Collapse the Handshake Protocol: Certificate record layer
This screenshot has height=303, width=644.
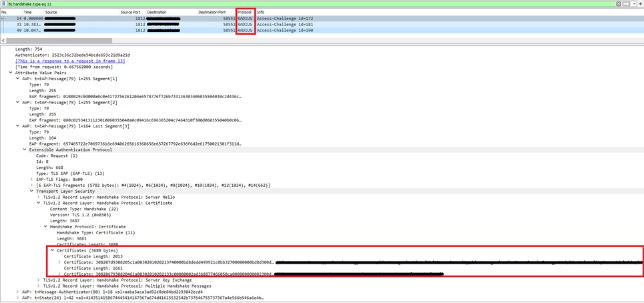pos(39,203)
